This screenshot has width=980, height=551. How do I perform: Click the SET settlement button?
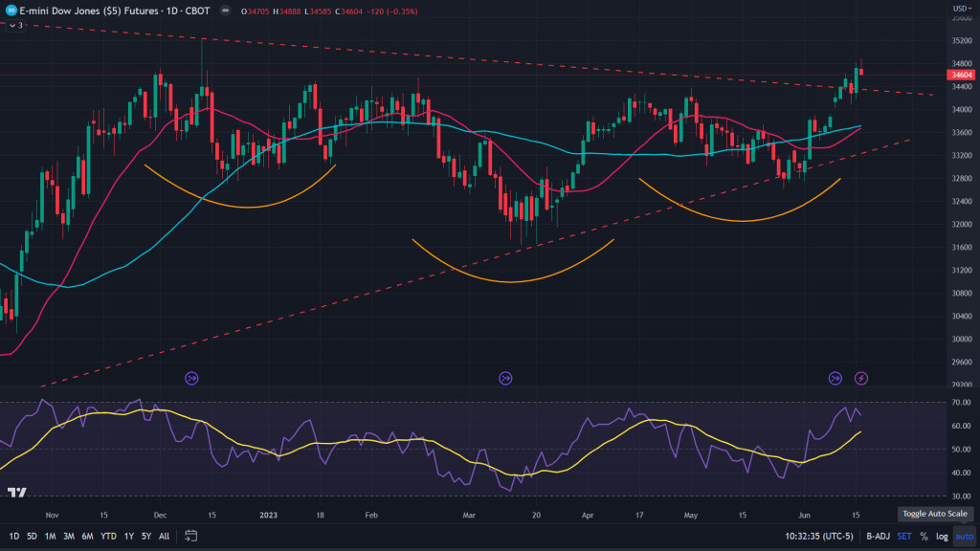tap(904, 537)
